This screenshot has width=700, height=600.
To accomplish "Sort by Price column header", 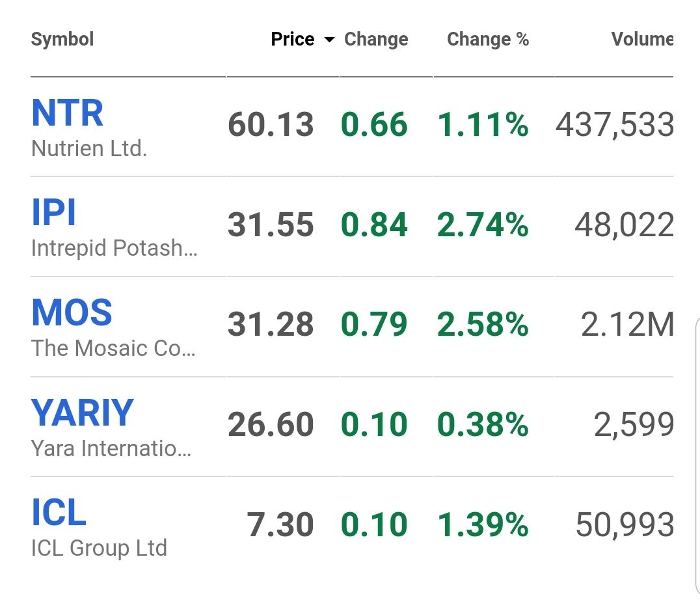I will [x=293, y=39].
